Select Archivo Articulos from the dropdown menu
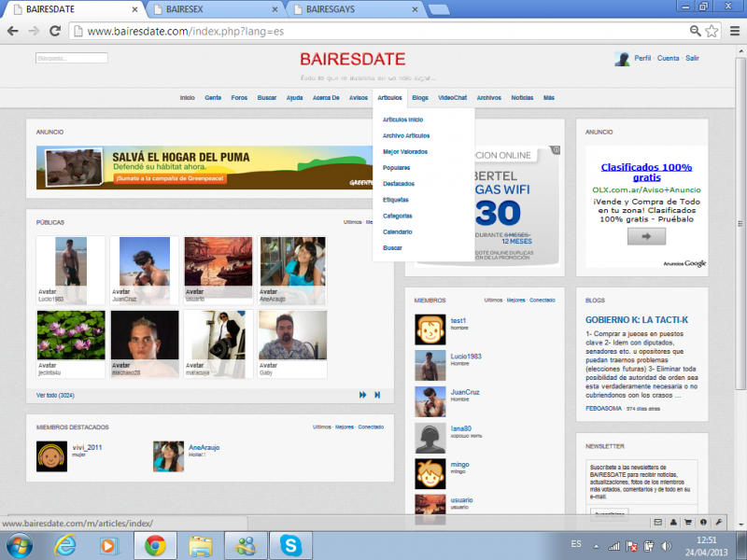The height and width of the screenshot is (560, 747). [x=406, y=135]
